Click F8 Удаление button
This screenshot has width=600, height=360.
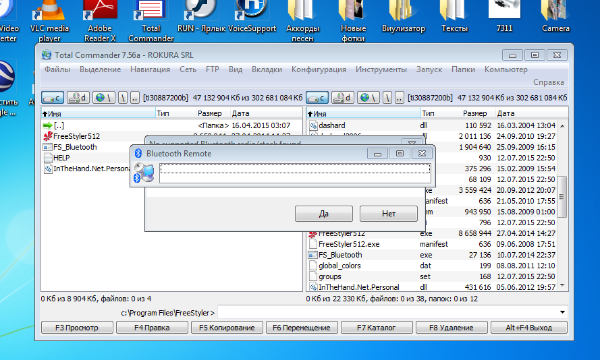pyautogui.click(x=452, y=327)
